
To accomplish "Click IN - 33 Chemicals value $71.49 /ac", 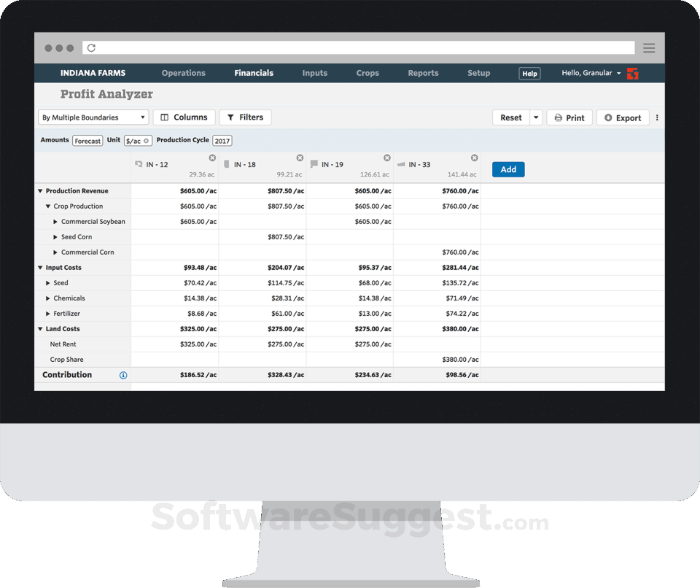I will tap(462, 298).
